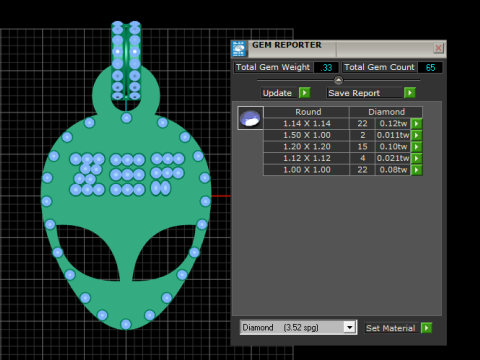Click the 0.021tw weight cell

(393, 158)
